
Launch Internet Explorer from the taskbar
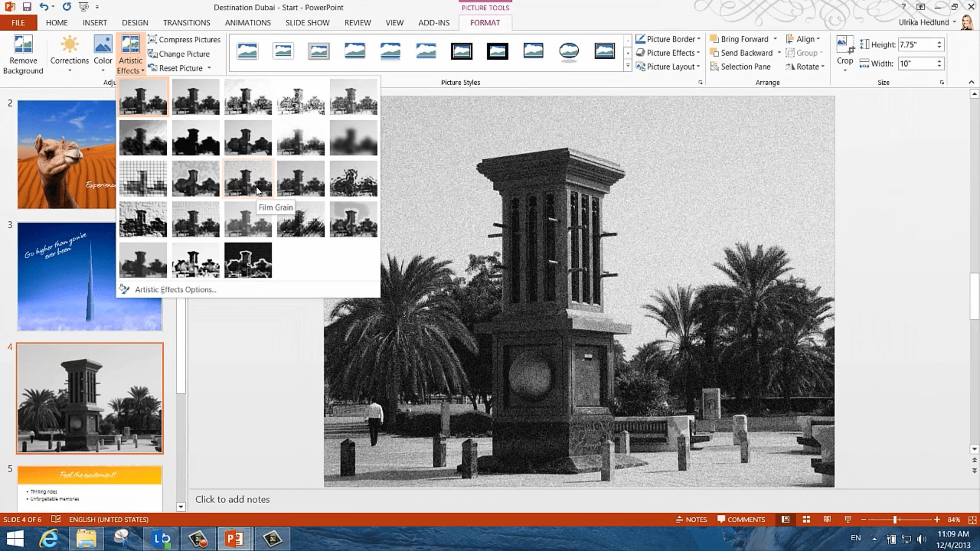pos(50,539)
